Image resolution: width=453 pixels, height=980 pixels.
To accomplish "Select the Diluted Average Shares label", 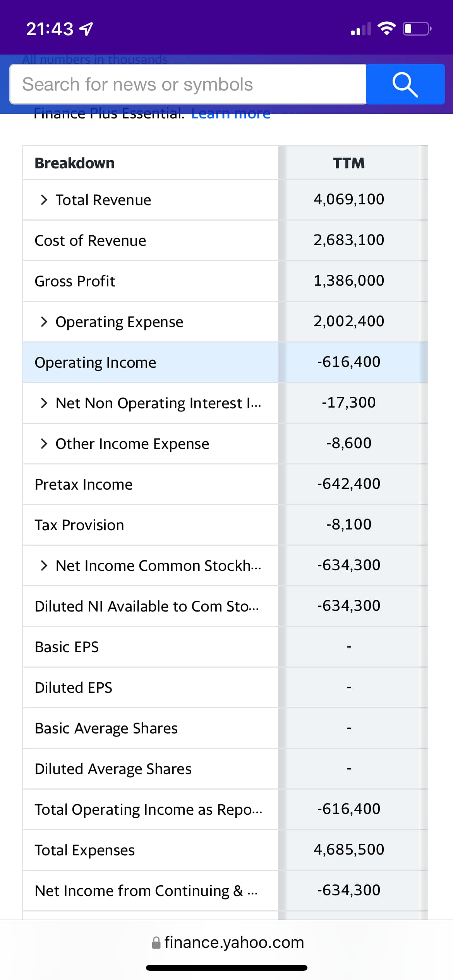I will point(113,769).
